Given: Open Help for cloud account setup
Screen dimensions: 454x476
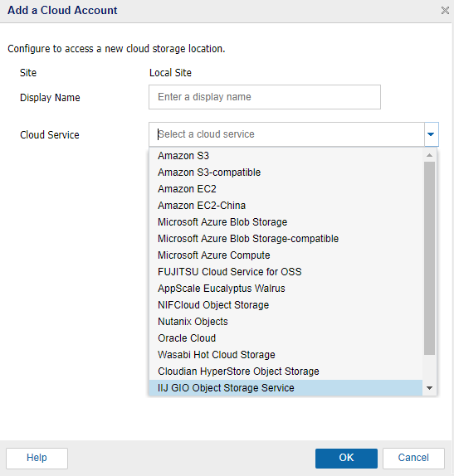Looking at the screenshot, I should pyautogui.click(x=37, y=458).
